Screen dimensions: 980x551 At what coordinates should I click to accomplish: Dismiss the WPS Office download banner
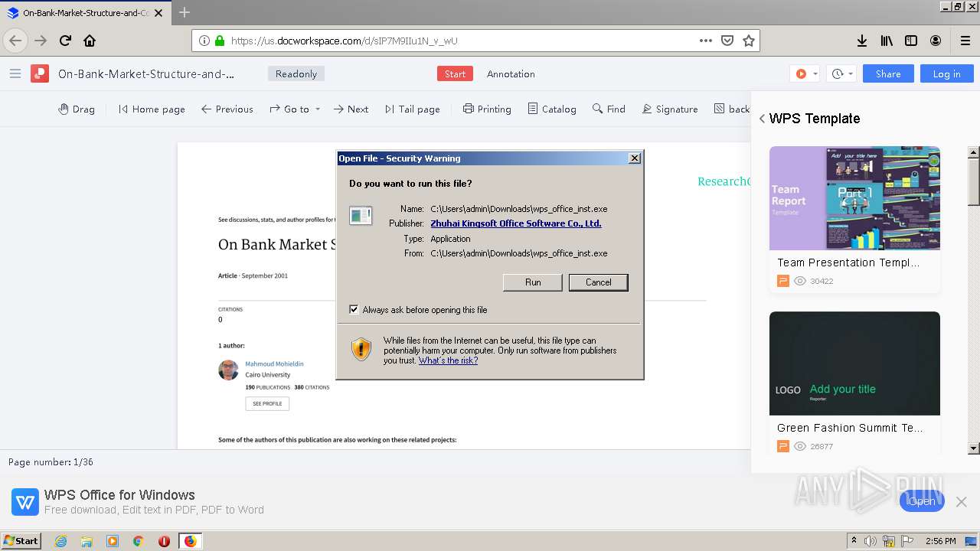[962, 501]
